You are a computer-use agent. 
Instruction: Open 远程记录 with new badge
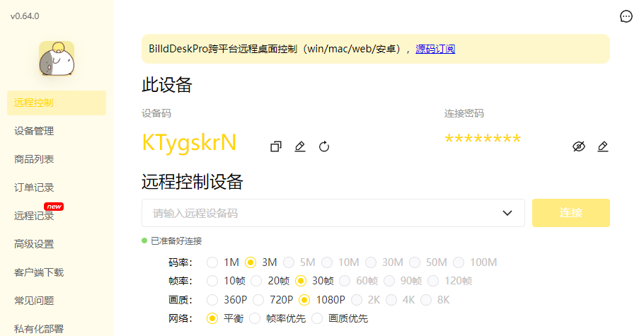click(x=34, y=216)
